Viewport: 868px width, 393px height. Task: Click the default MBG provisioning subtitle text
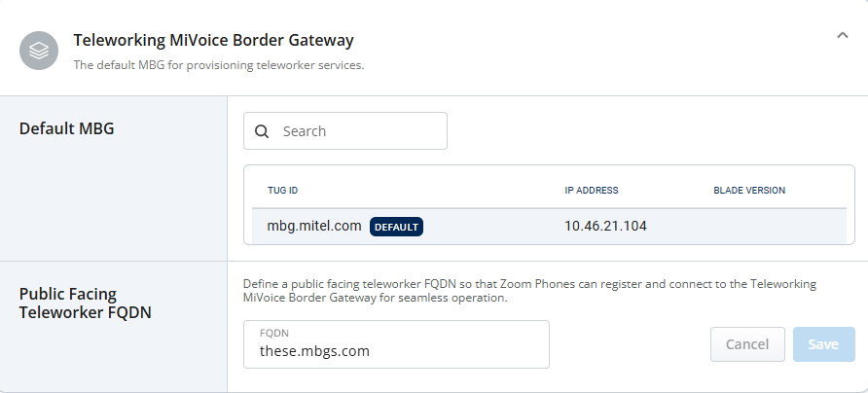[219, 65]
